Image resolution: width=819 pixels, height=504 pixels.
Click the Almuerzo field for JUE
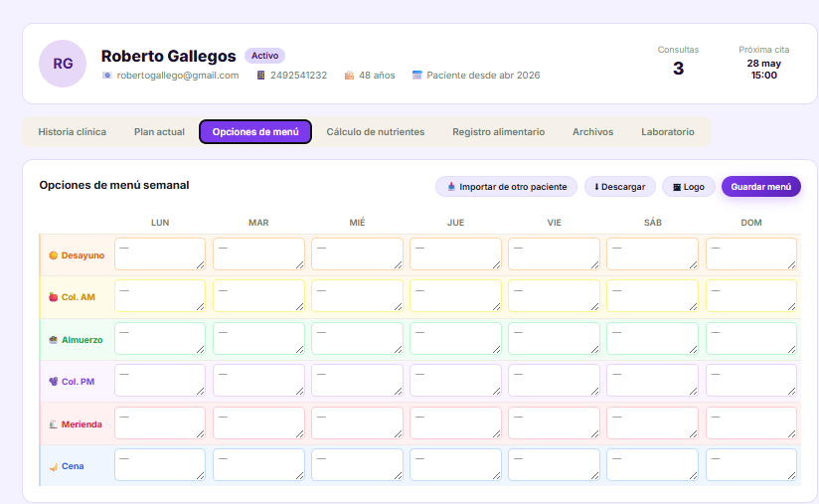point(455,338)
